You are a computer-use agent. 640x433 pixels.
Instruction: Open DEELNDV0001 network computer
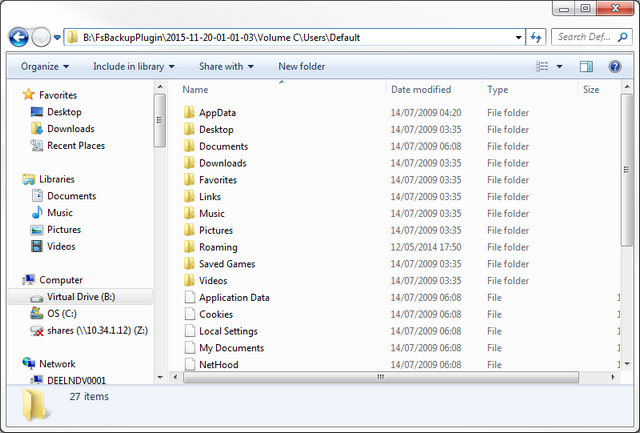coord(69,380)
